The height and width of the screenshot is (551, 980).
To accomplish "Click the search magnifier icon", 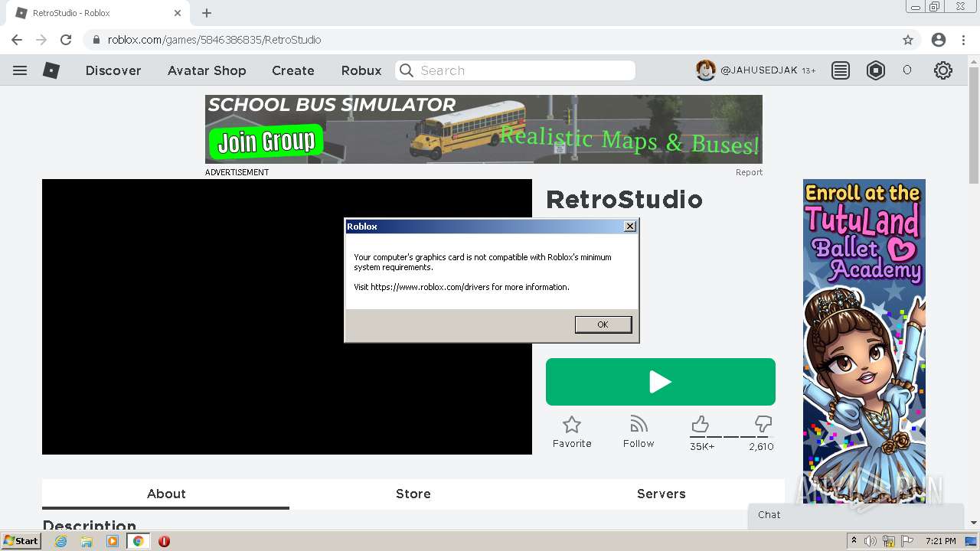I will pyautogui.click(x=407, y=70).
